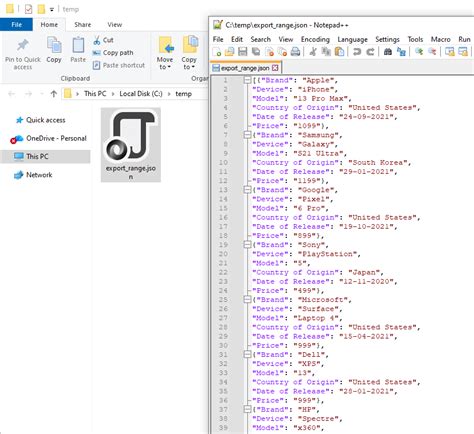Open the Encoding menu
This screenshot has width=474, height=434.
click(315, 39)
